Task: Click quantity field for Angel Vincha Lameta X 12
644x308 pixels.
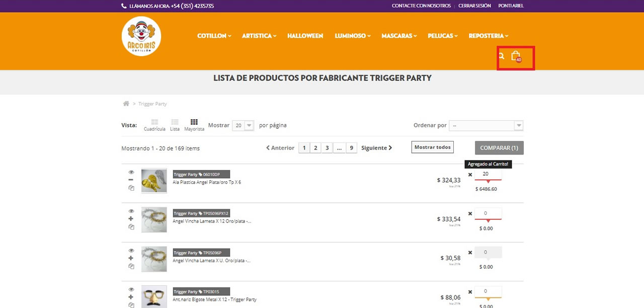Action: (488, 213)
